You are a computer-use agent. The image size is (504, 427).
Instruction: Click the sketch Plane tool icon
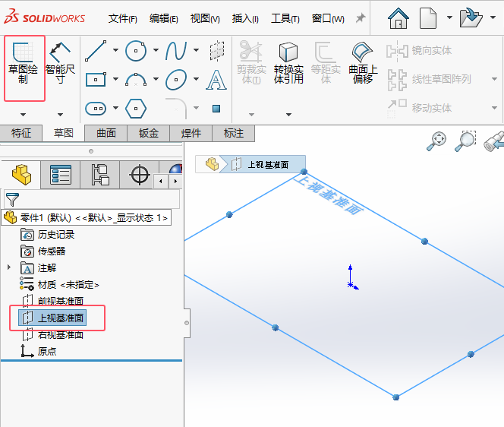click(x=217, y=50)
